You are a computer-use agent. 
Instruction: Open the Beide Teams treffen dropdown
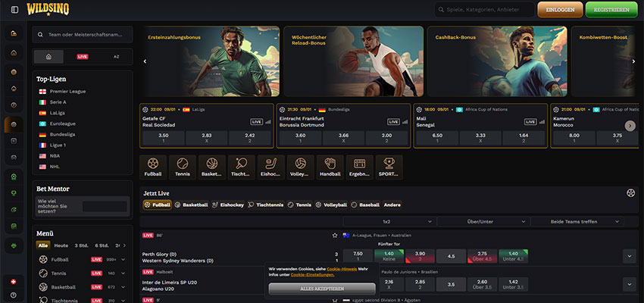pos(577,222)
